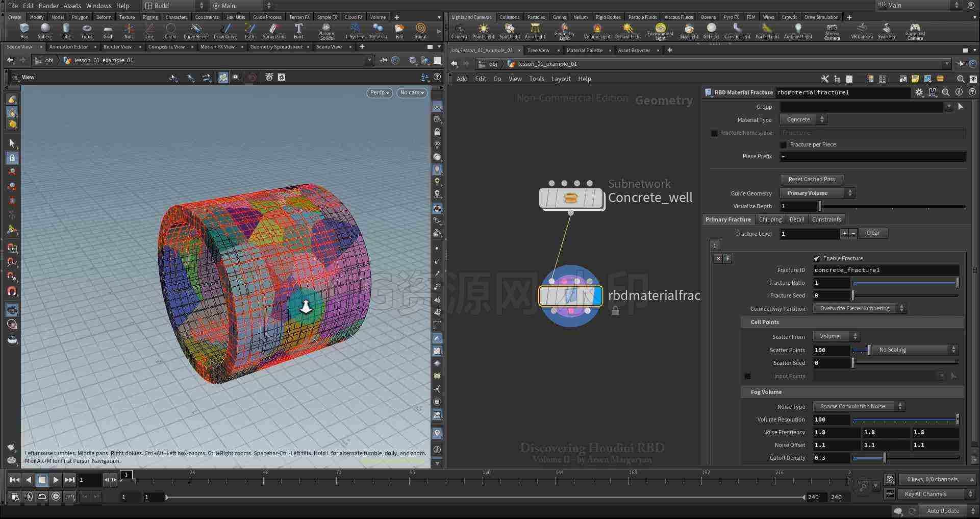Open the Connectivity Partition dropdown

coord(860,308)
